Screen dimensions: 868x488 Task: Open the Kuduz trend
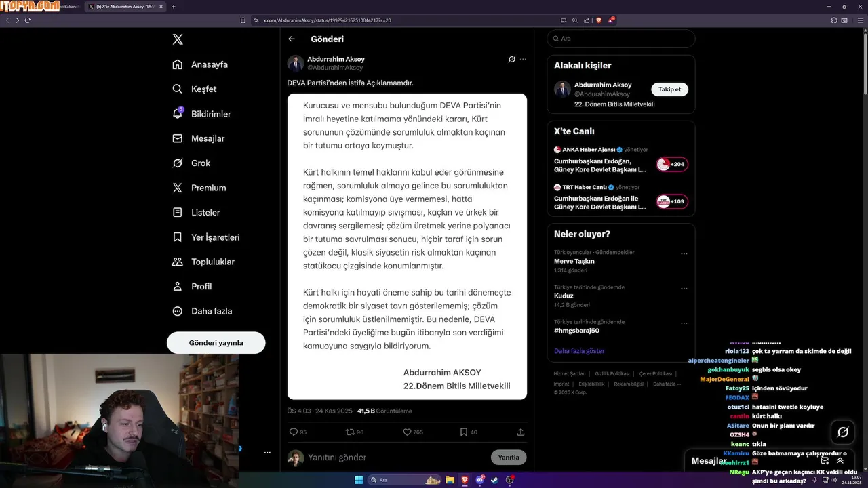564,296
